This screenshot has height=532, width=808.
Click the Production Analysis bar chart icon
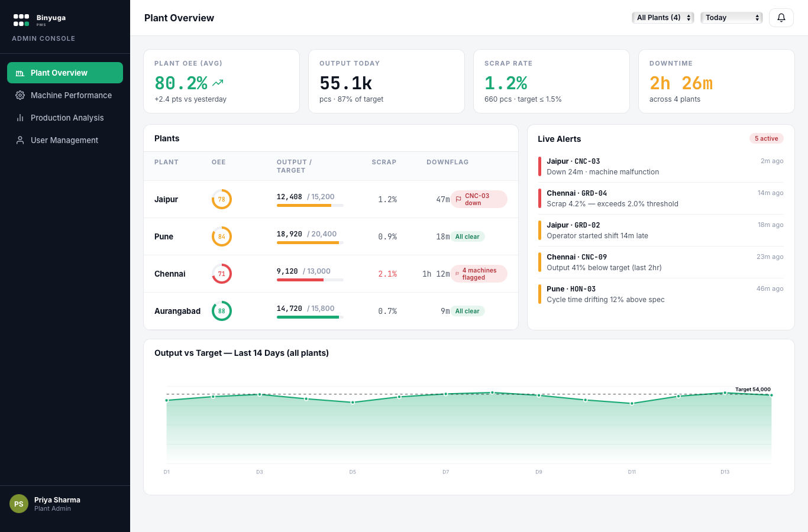[20, 118]
